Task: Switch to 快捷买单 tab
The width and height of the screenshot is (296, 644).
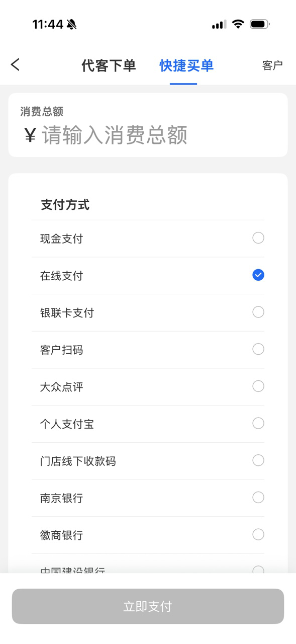Action: (186, 65)
